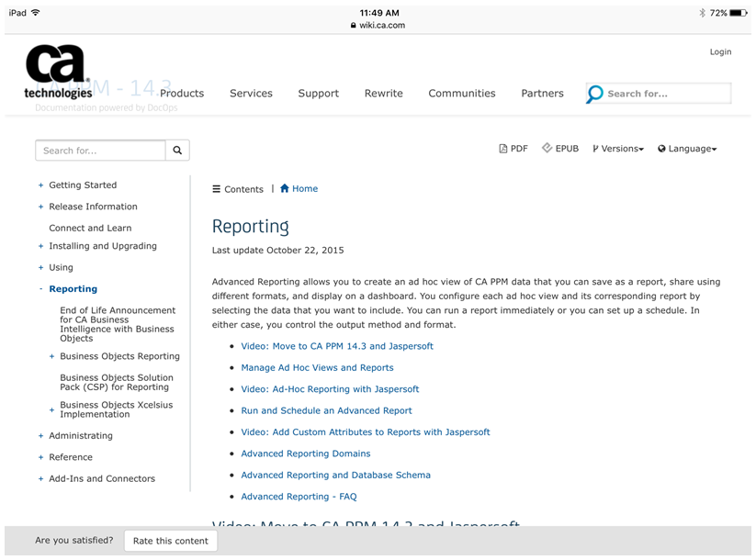Viewport: 756px width, 560px height.
Task: Click Rate this content button
Action: [x=171, y=541]
